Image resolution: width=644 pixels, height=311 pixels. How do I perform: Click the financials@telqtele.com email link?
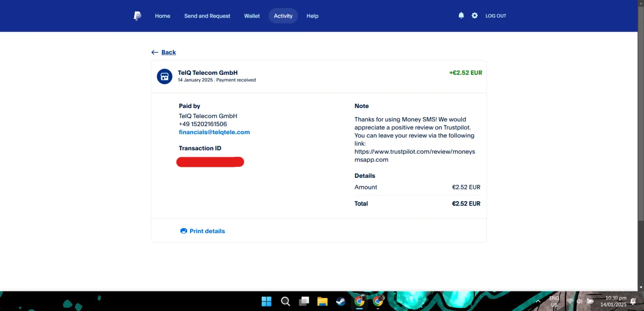(x=214, y=132)
